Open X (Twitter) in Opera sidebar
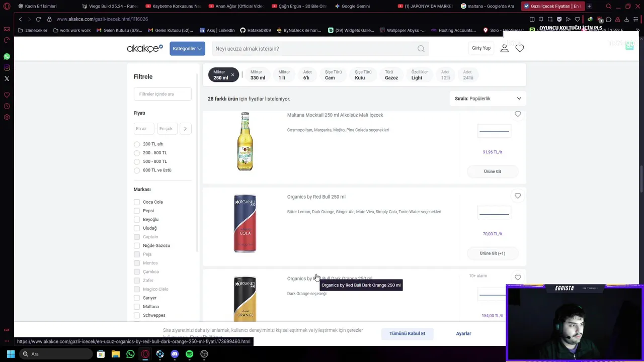Screen dimensions: 644x362 [x=7, y=78]
